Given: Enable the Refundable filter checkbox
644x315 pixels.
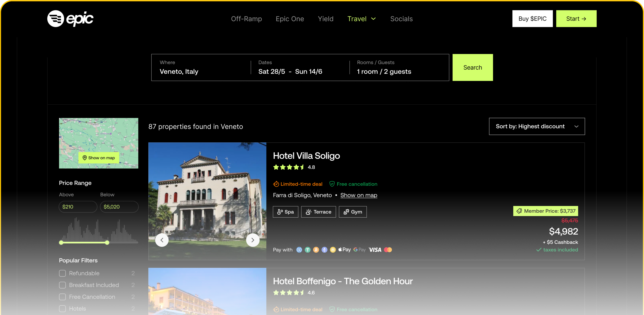Looking at the screenshot, I should (62, 273).
